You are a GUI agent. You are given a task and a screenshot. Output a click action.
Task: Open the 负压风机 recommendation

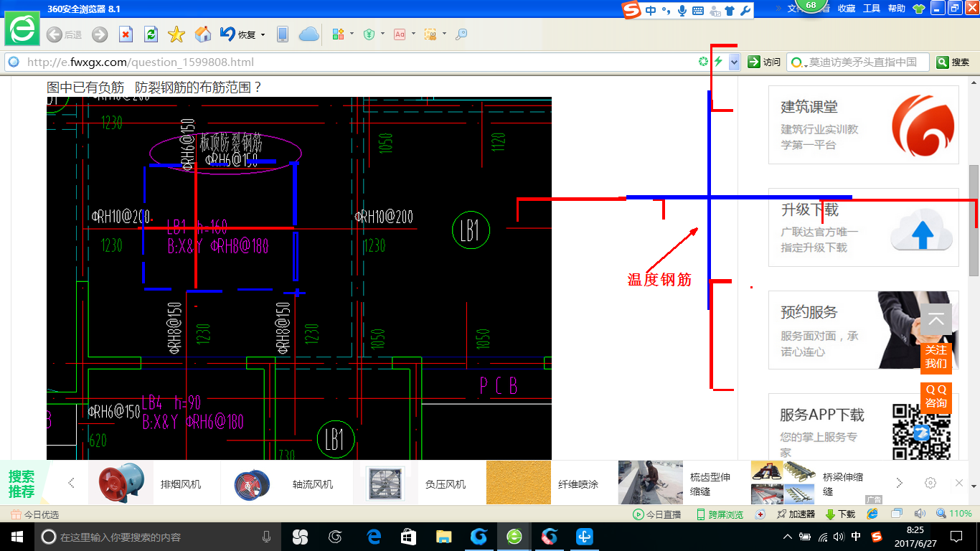(x=420, y=484)
